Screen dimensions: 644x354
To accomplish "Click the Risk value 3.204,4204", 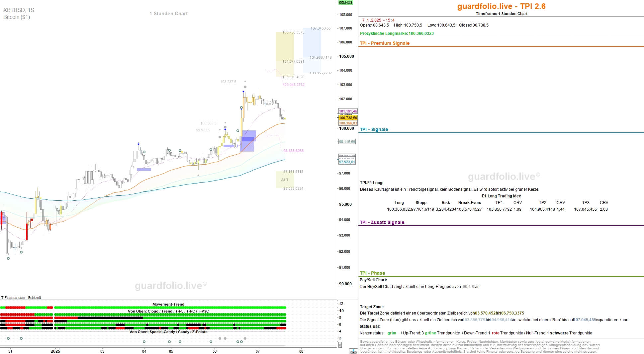I will (446, 209).
